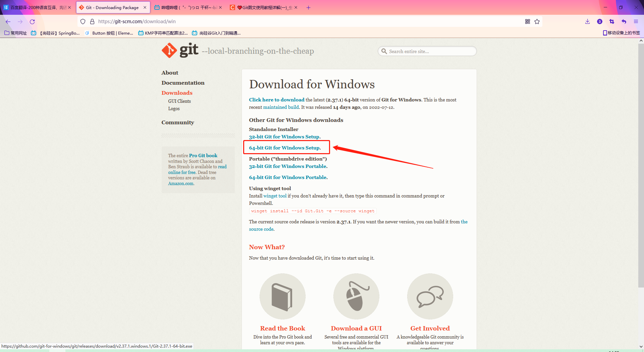Open the Download a GUI heading link
644x352 pixels.
356,328
